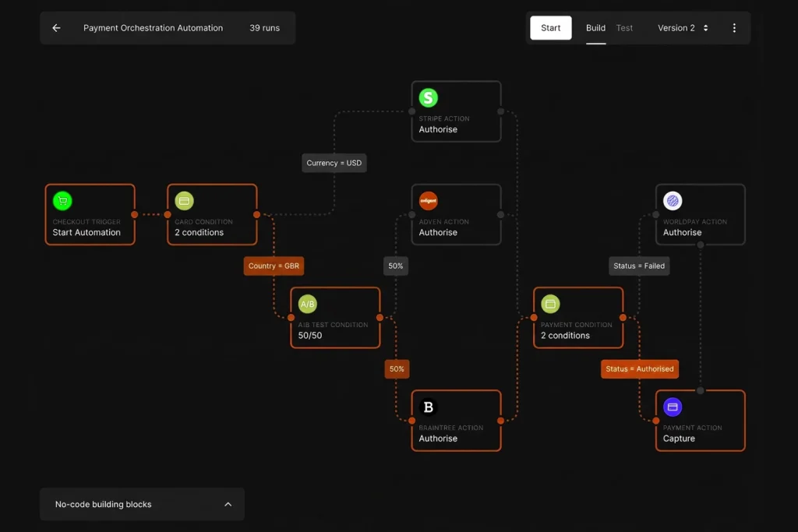Viewport: 798px width, 532px height.
Task: Select the purple Payment Action card icon
Action: (673, 407)
